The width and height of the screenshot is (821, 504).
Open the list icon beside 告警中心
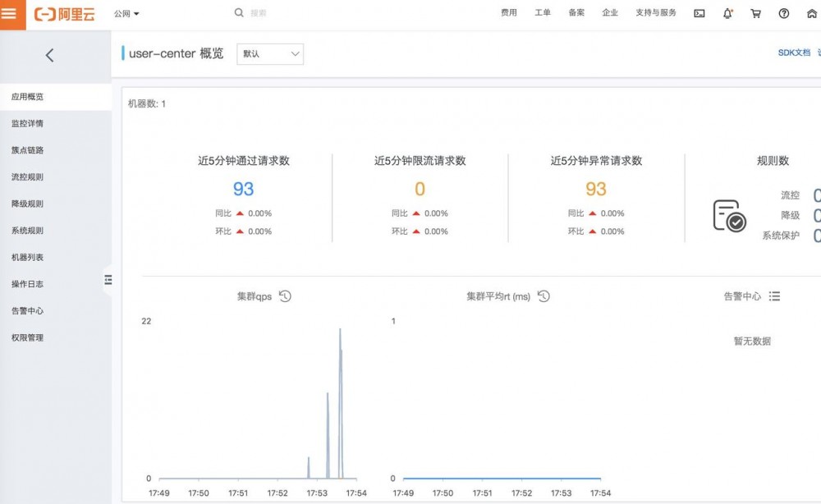click(x=774, y=297)
